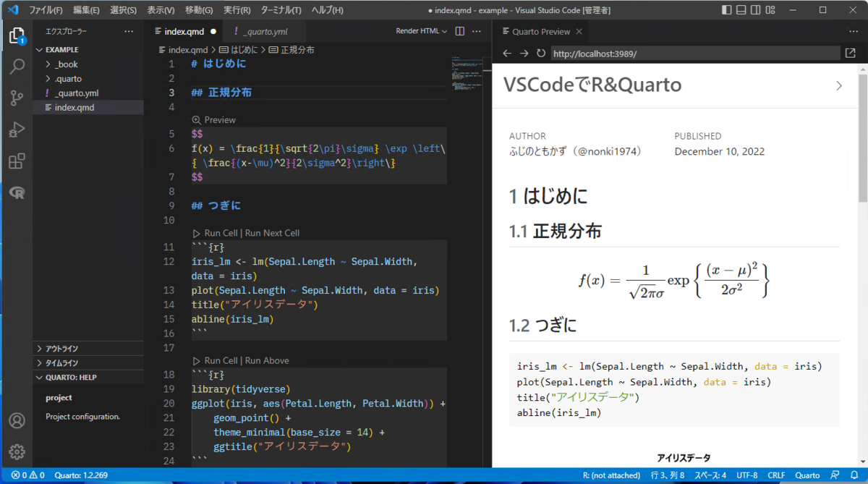Open the Extensions view
Viewport: 868px width, 484px height.
point(17,161)
